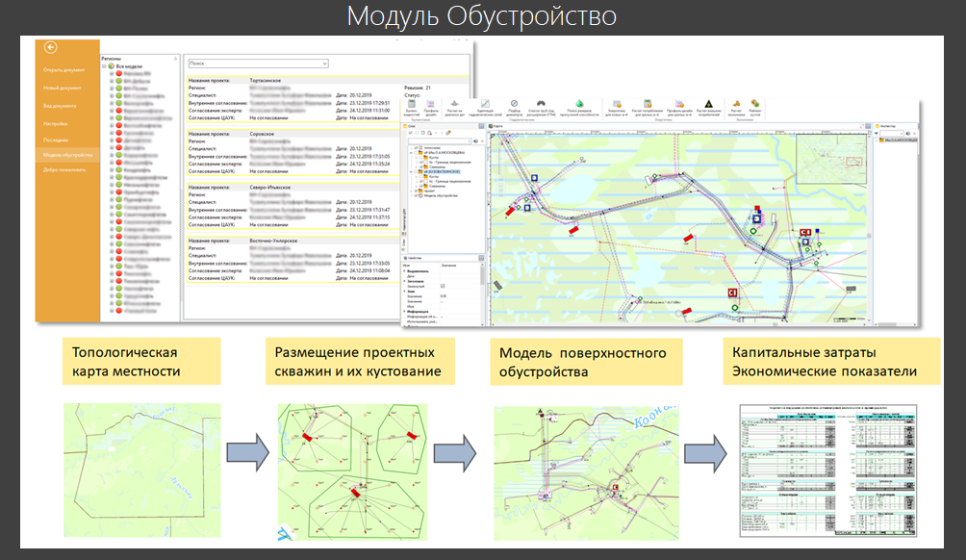Select Новый документ in the sidebar
Image resolution: width=966 pixels, height=560 pixels.
click(63, 88)
